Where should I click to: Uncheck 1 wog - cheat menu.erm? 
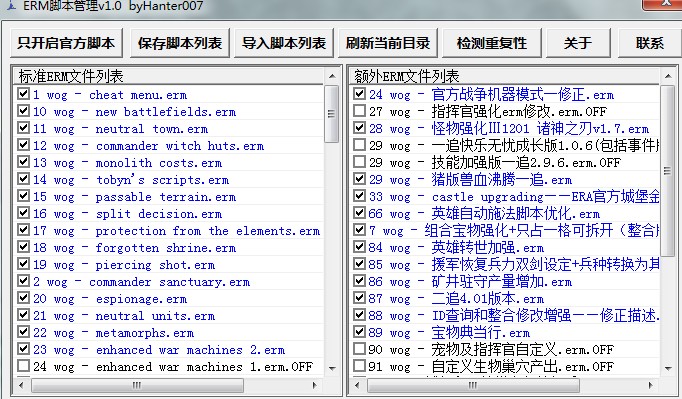pyautogui.click(x=23, y=94)
